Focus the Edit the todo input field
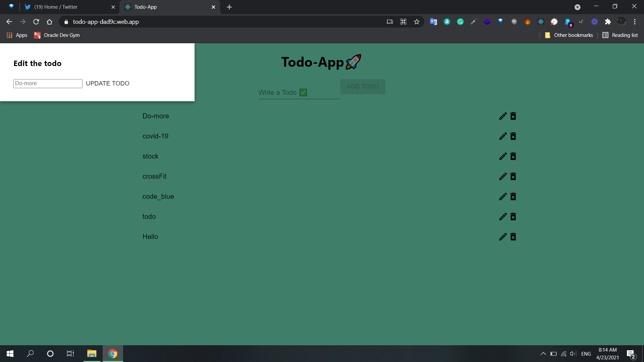Image resolution: width=644 pixels, height=362 pixels. [x=48, y=83]
